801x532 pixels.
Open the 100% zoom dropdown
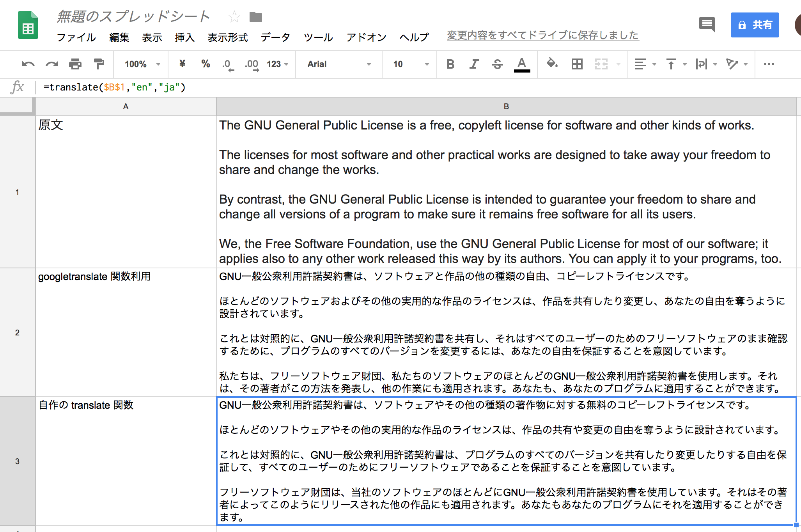(x=142, y=64)
